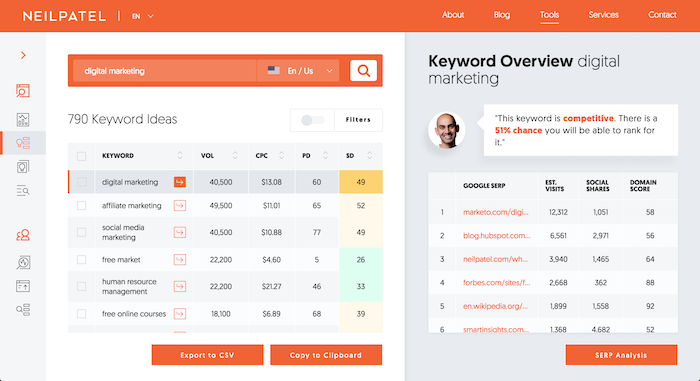Expand the left sidebar with chevron arrow
The image size is (700, 381).
tap(23, 55)
